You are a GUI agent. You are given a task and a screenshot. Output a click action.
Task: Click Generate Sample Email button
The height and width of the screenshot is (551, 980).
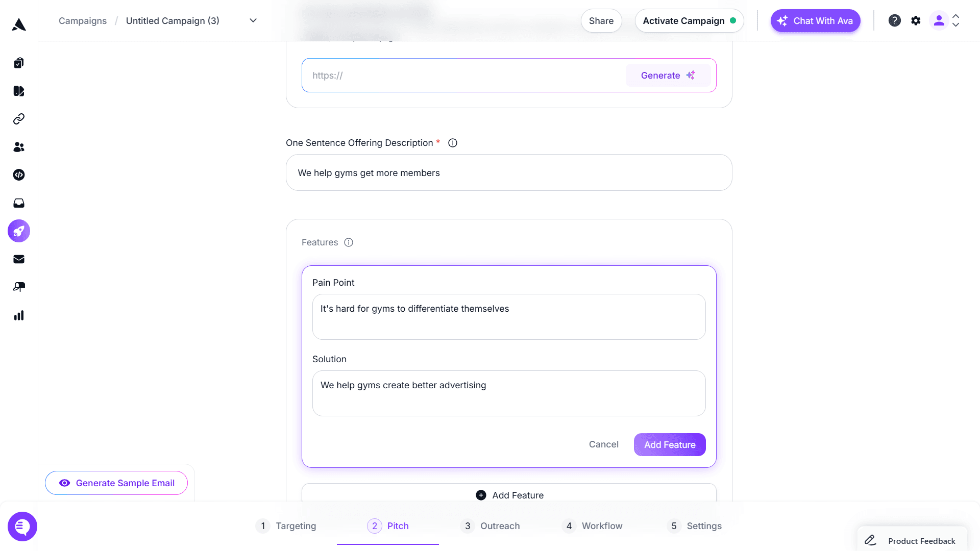pyautogui.click(x=116, y=483)
